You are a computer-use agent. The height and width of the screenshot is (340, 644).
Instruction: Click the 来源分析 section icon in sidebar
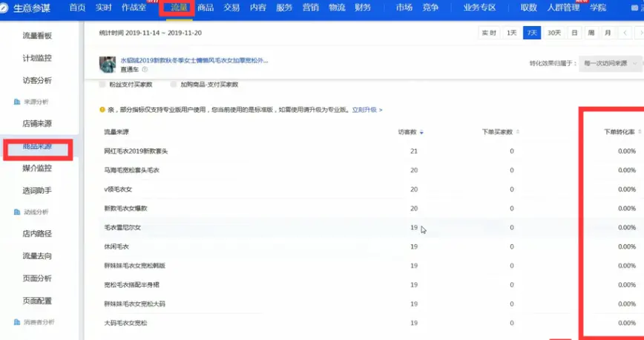[x=17, y=102]
